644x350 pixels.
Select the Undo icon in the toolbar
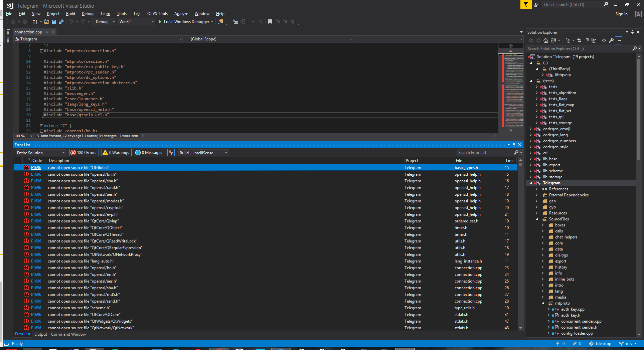[x=71, y=22]
